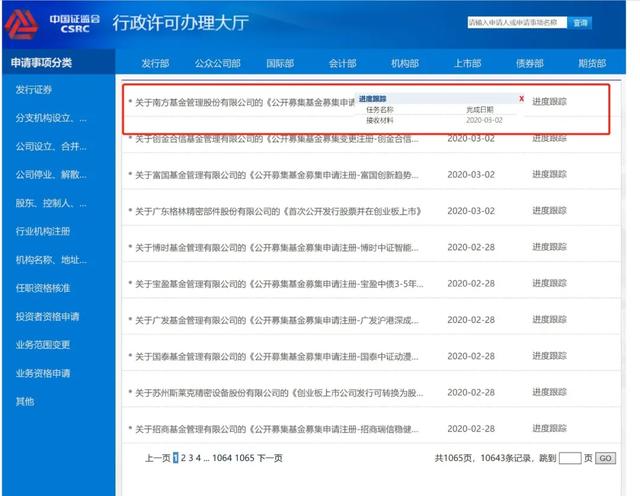Image resolution: width=640 pixels, height=496 pixels.
Task: Select 任职资格核准 in sidebar
Action: pyautogui.click(x=43, y=288)
